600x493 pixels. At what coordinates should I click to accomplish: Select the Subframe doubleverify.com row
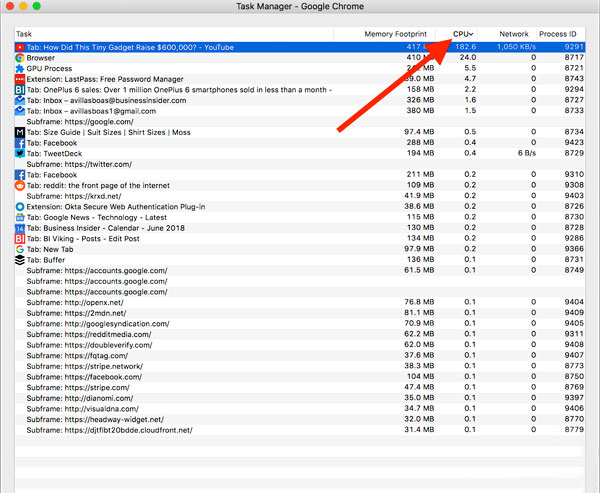point(300,345)
